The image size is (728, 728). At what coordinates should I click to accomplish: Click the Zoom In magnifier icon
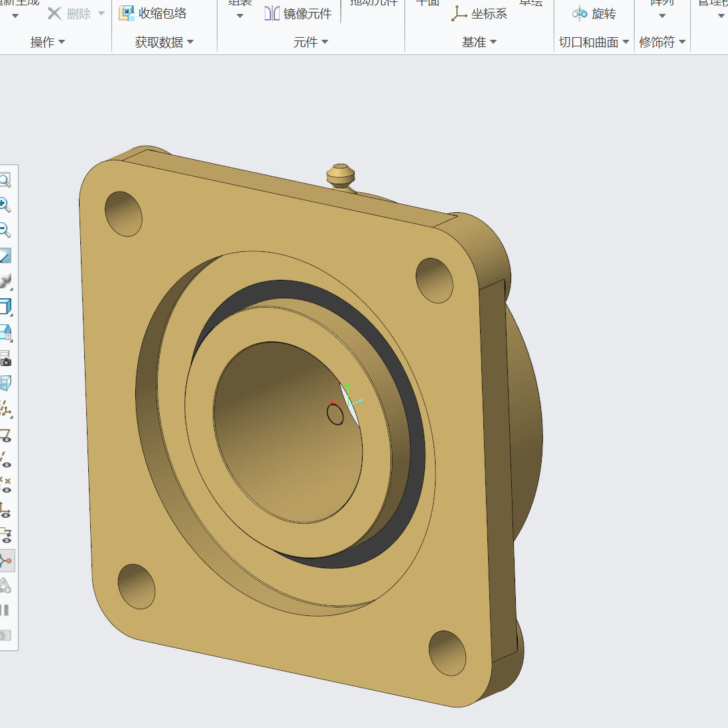coord(5,205)
